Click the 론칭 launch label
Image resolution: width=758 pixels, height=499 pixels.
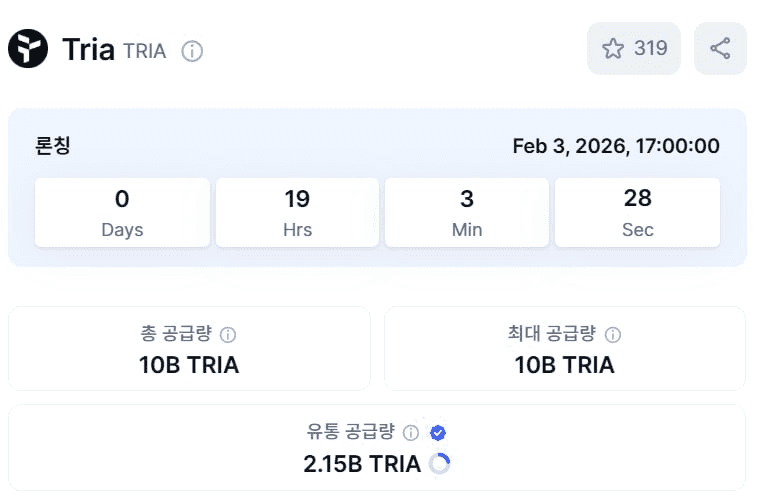tap(53, 146)
